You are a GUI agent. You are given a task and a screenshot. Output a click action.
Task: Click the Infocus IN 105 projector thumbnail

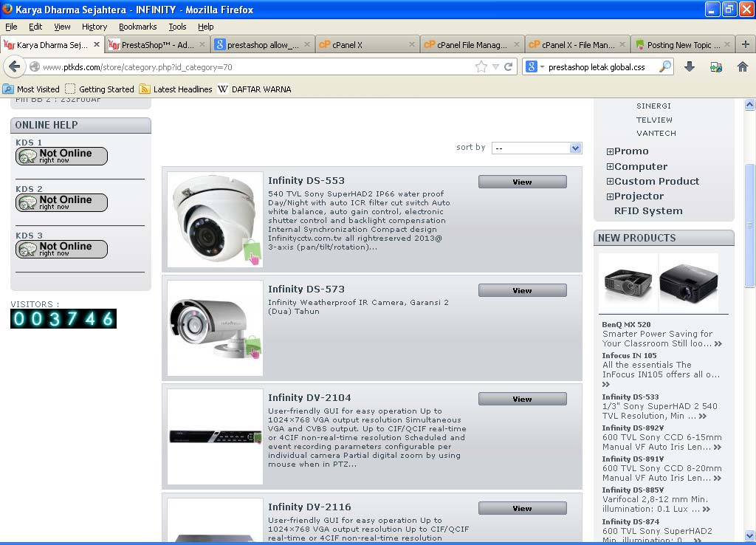[x=689, y=283]
